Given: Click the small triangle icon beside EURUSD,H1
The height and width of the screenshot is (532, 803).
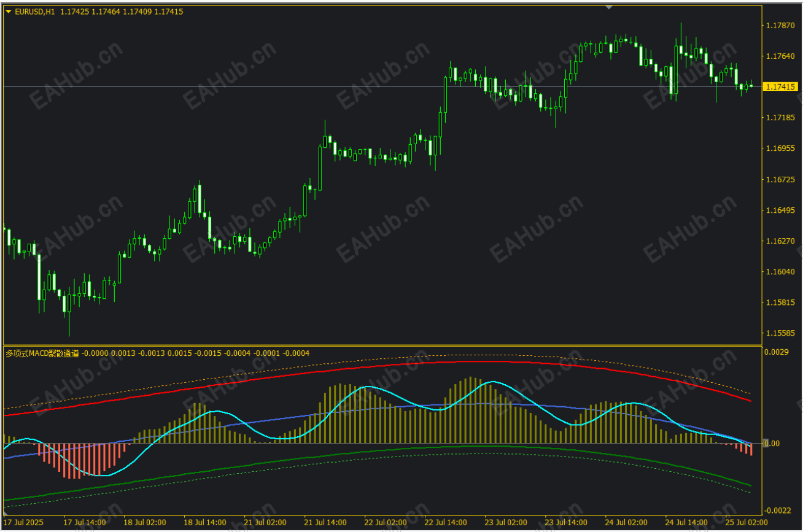Looking at the screenshot, I should [x=9, y=12].
